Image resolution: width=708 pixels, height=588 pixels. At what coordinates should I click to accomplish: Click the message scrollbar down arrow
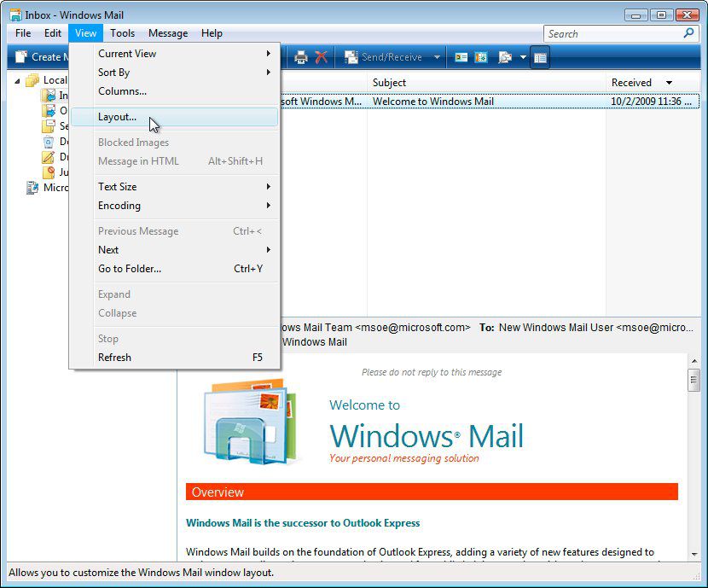point(694,554)
